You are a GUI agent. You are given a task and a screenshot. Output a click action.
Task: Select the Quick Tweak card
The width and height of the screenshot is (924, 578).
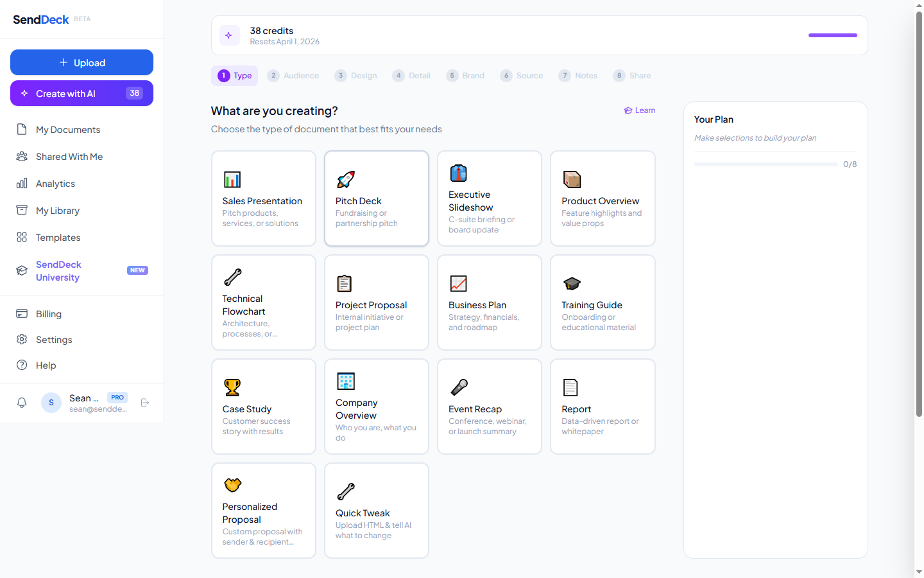point(377,511)
